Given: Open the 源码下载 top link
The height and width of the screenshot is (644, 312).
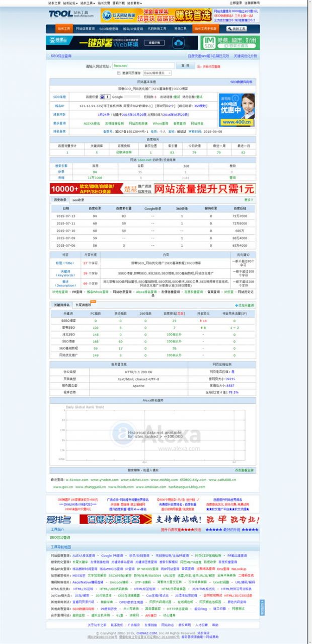Looking at the screenshot, I should click(x=119, y=3).
